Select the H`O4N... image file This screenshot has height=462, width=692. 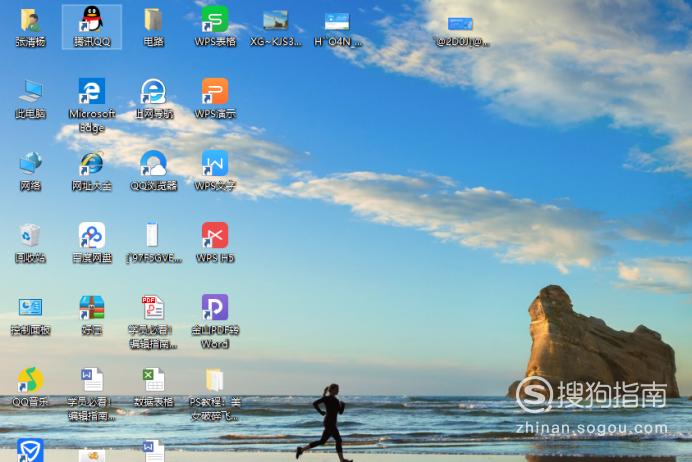pyautogui.click(x=337, y=21)
